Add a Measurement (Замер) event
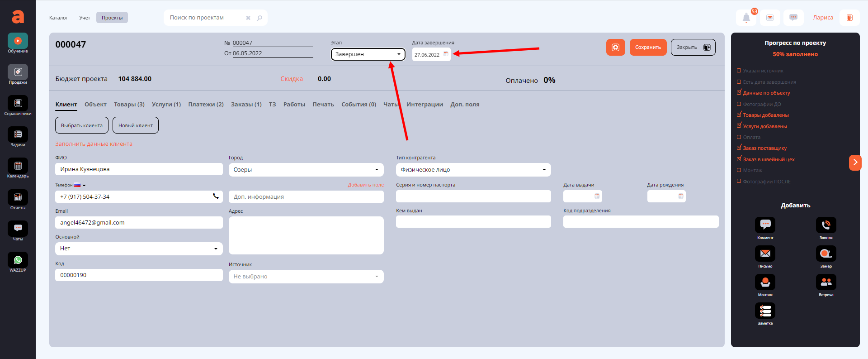 pyautogui.click(x=826, y=254)
